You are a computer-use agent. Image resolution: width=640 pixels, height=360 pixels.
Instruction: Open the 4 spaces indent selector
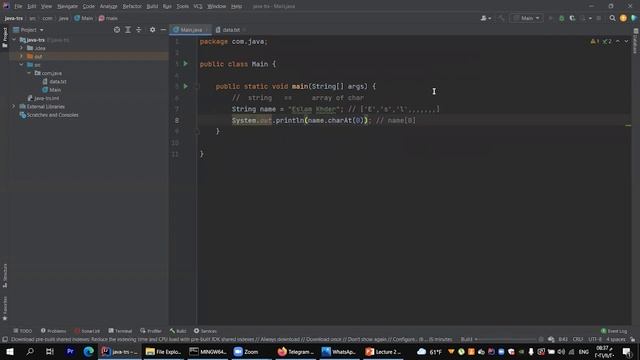click(616, 339)
